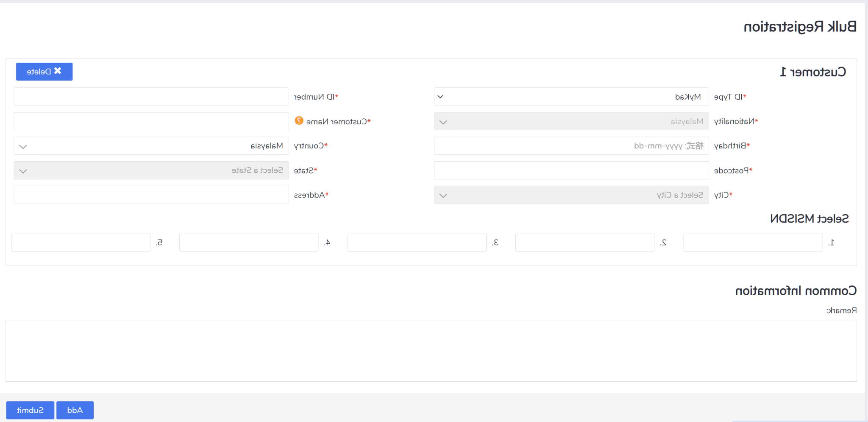Focus the Customer Name input field
The height and width of the screenshot is (422, 868).
[x=151, y=121]
